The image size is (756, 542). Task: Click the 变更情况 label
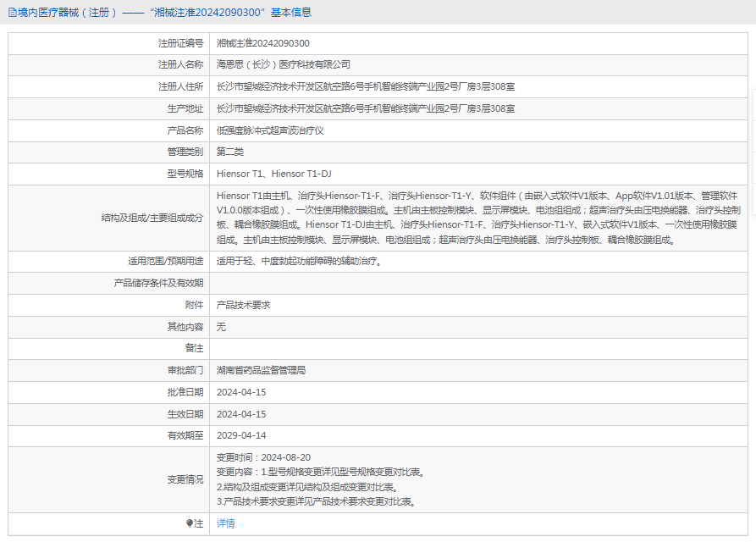(x=185, y=480)
